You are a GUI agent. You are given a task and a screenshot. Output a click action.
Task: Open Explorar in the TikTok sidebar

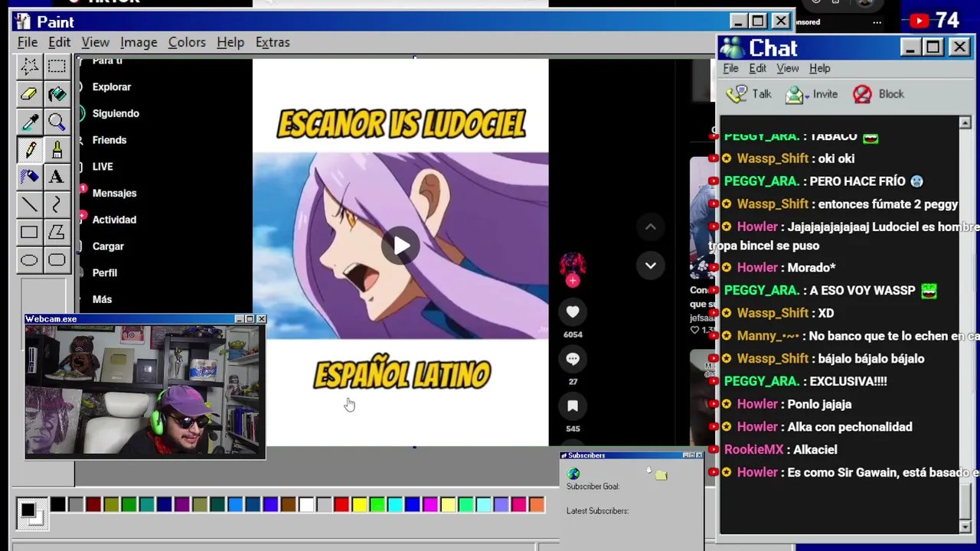tap(112, 87)
